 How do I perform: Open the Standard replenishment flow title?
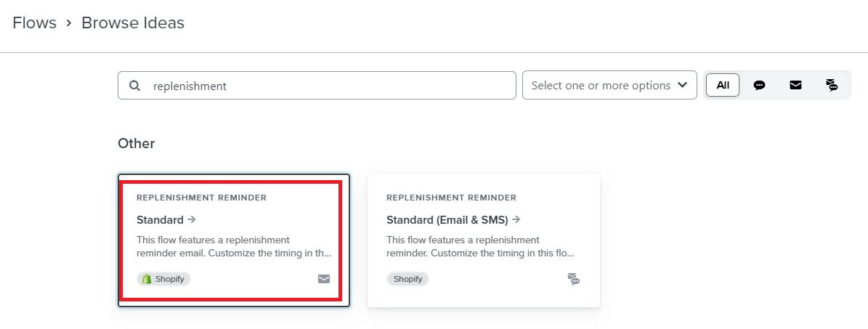[x=160, y=220]
